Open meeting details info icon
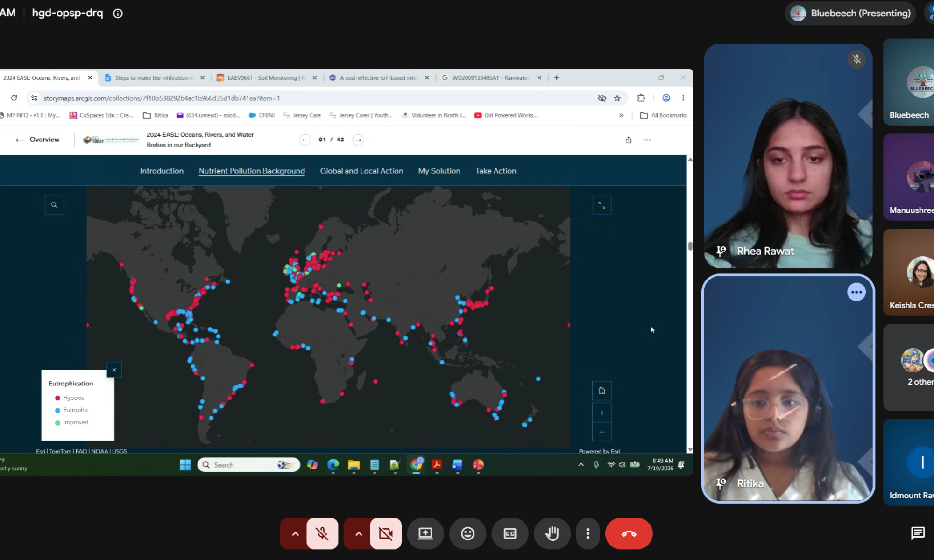The height and width of the screenshot is (560, 934). (x=118, y=14)
